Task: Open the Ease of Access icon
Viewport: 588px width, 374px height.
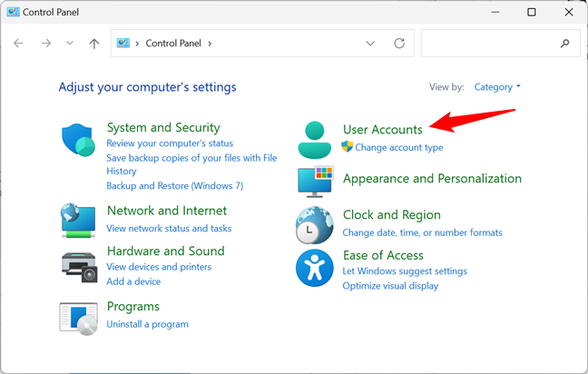Action: (315, 268)
